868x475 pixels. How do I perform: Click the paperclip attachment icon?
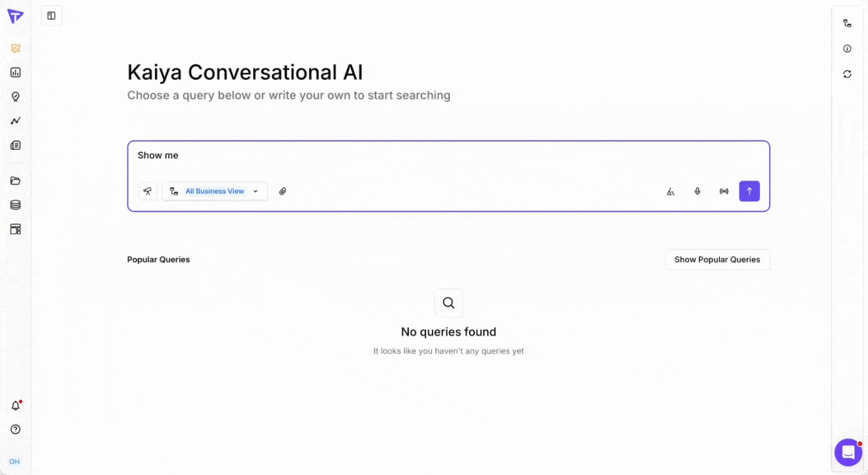coord(282,191)
